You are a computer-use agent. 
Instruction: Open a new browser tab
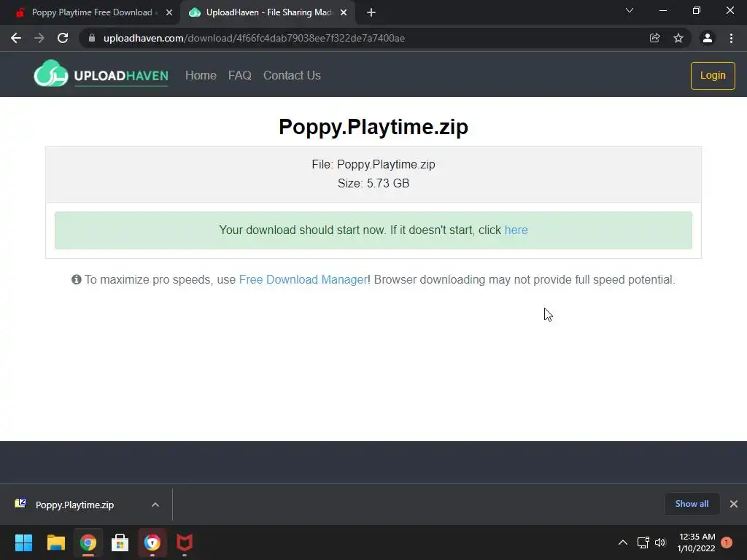[371, 13]
